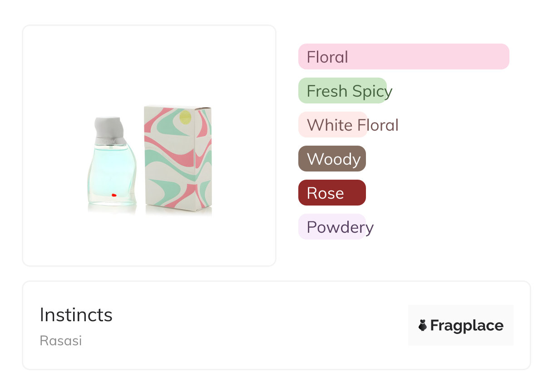The image size is (553, 392).
Task: Click the red dot on the bottle
Action: pyautogui.click(x=114, y=195)
